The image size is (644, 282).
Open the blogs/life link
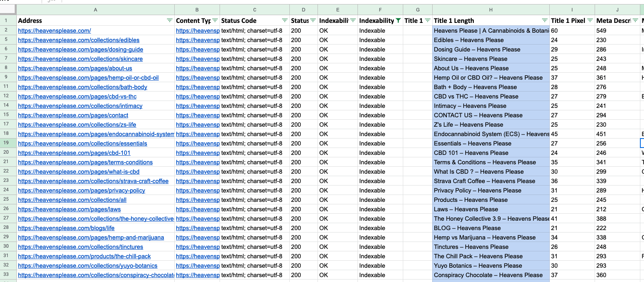pos(66,228)
